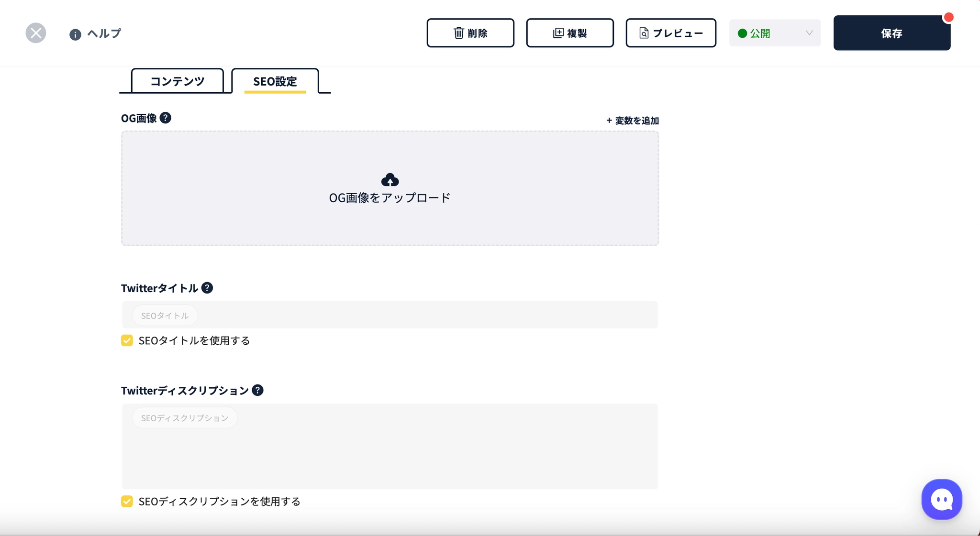Viewport: 980px width, 536px height.
Task: Click the trash 削除 button
Action: tap(470, 33)
